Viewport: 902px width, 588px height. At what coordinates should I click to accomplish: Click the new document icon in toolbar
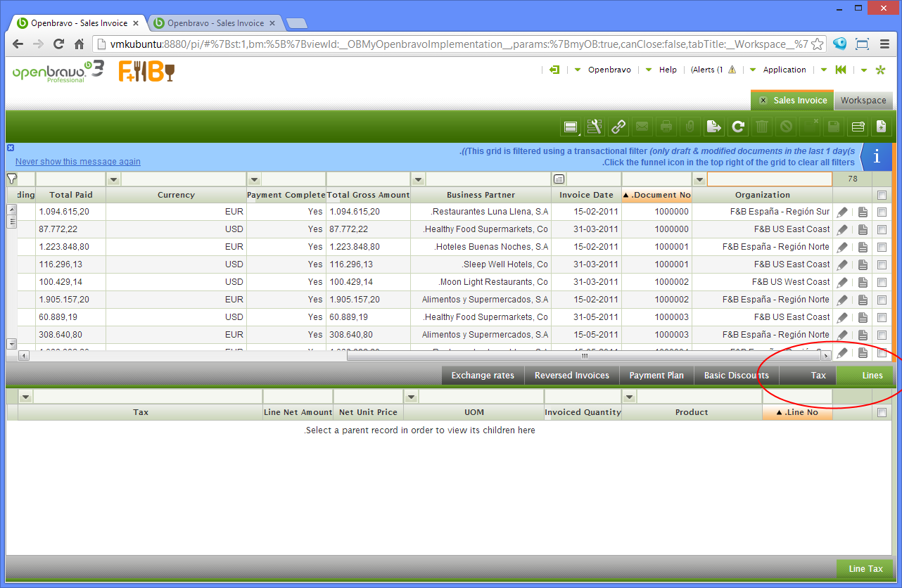[881, 127]
